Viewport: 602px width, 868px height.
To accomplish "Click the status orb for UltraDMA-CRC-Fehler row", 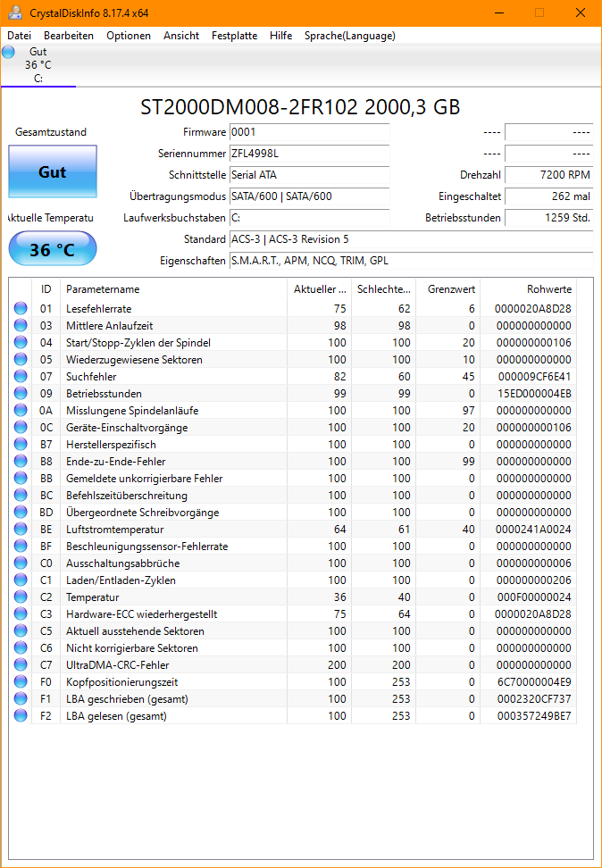I will [x=21, y=665].
